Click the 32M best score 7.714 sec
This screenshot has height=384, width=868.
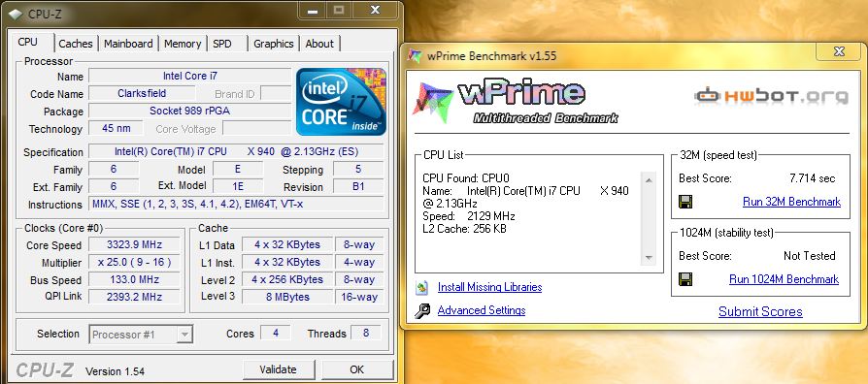point(813,178)
